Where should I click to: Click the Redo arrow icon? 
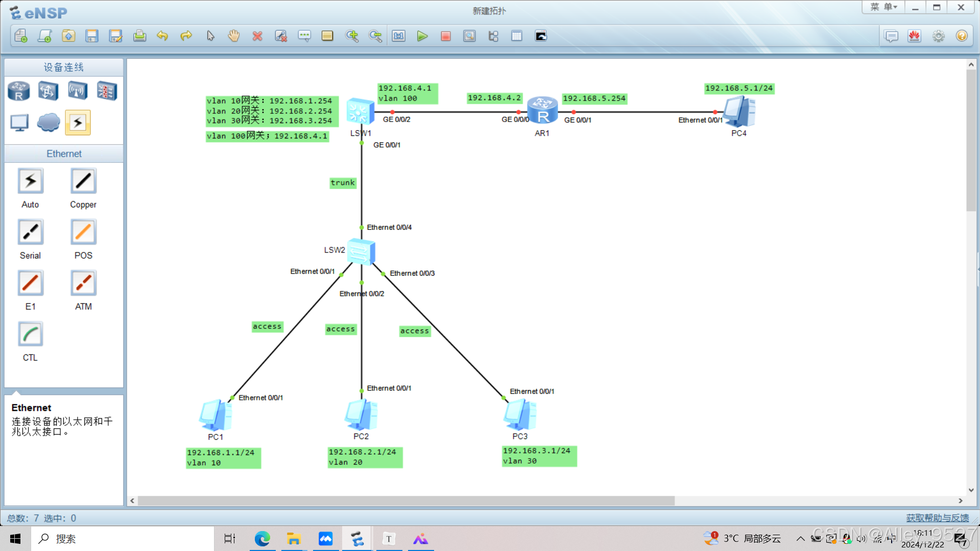click(x=186, y=36)
